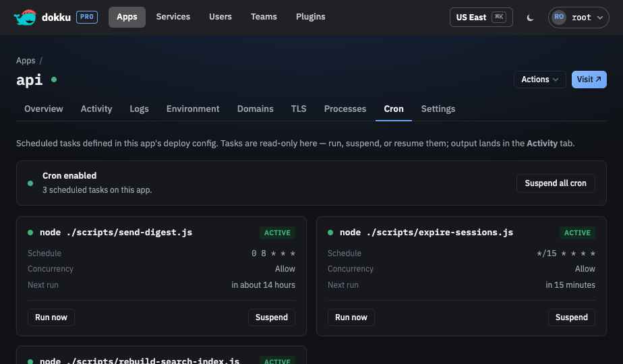
Task: Click the Cron enabled status dot
Action: point(30,183)
